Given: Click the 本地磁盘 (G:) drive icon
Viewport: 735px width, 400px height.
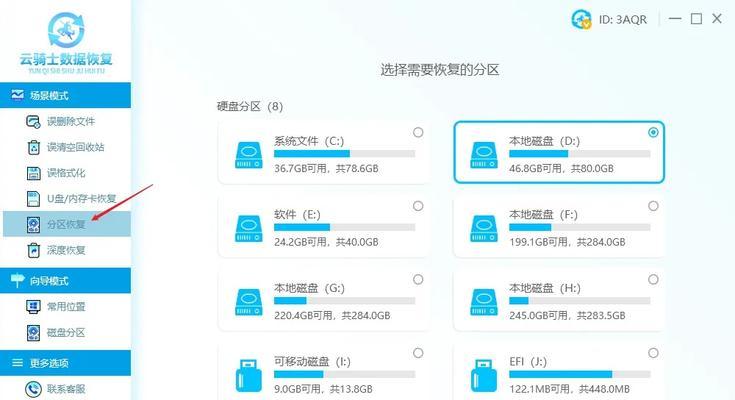Looking at the screenshot, I should tap(248, 302).
